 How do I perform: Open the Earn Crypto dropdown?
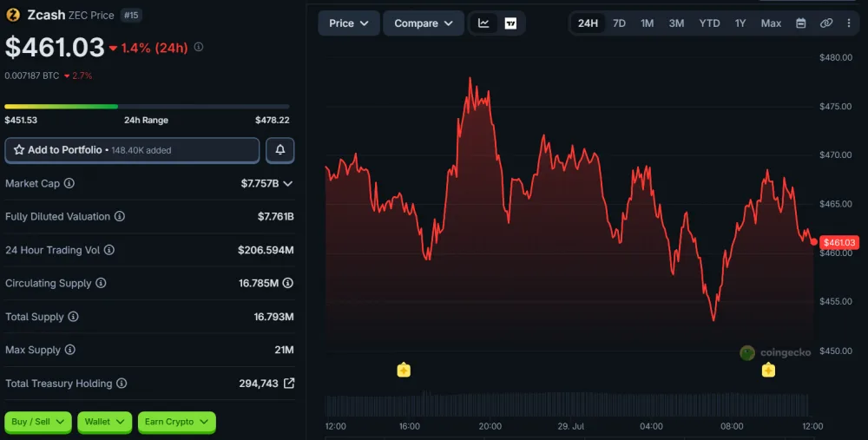(176, 422)
